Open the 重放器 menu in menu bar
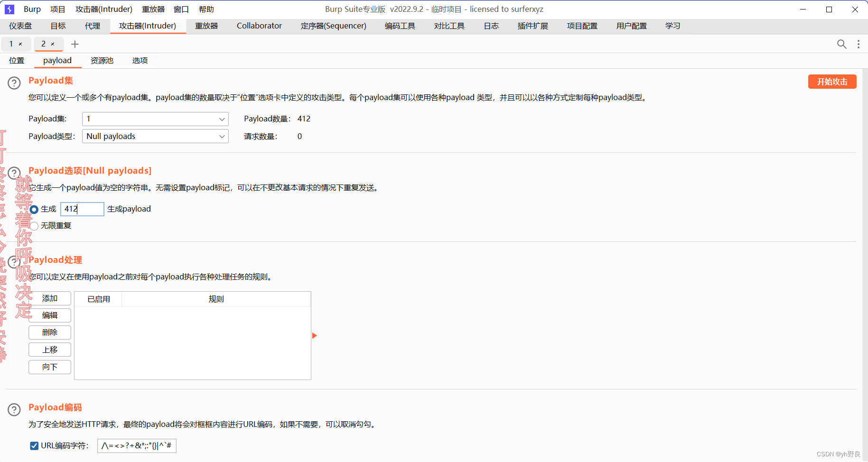Viewport: 868px width, 462px height. 153,9
